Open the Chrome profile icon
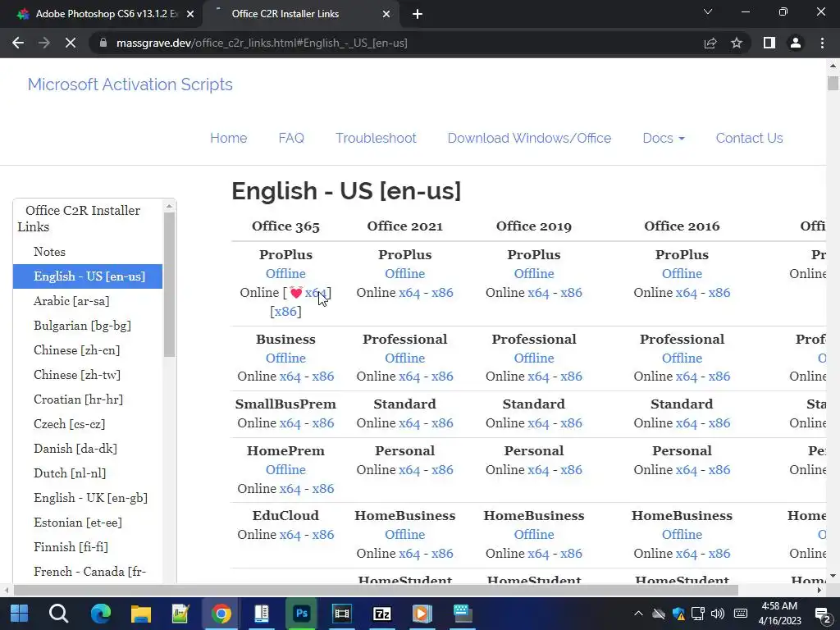The image size is (840, 630). (x=796, y=43)
